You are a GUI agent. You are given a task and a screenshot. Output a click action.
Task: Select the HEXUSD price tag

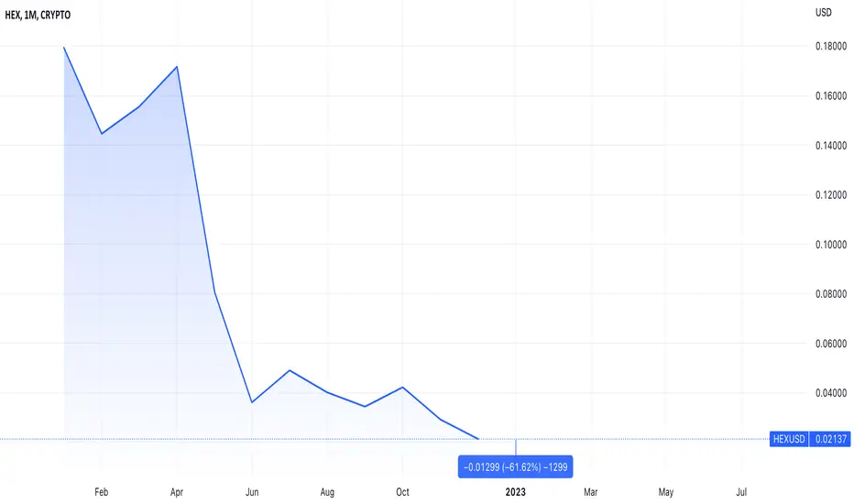pyautogui.click(x=789, y=439)
